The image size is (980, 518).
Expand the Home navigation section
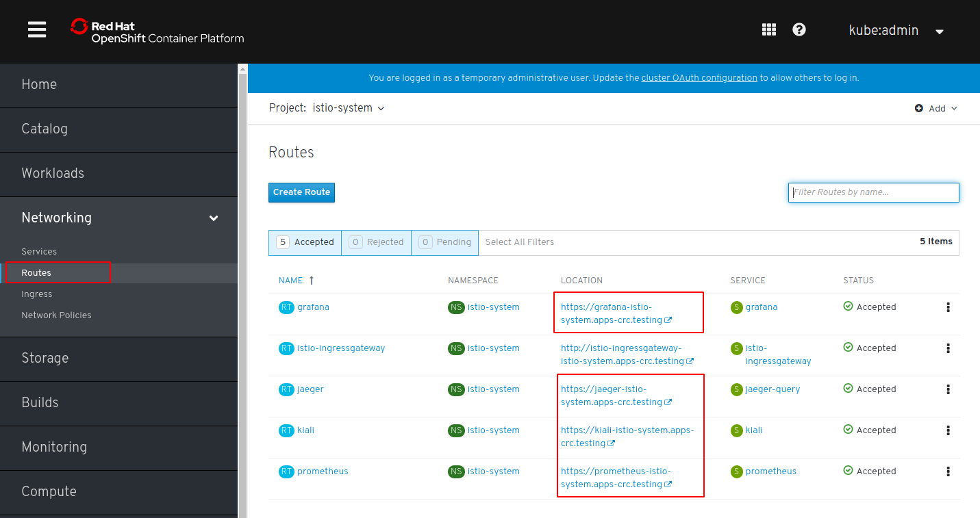(119, 85)
